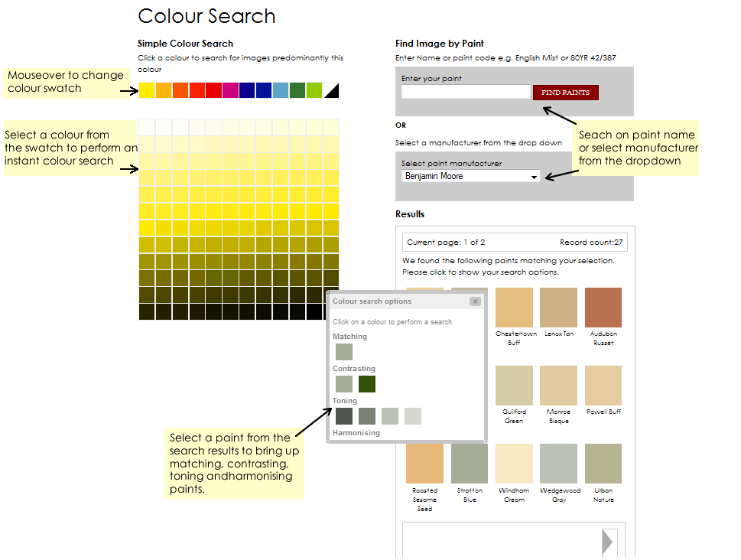This screenshot has height=560, width=741.
Task: Click the Guilford Green paint swatch
Action: [x=514, y=385]
